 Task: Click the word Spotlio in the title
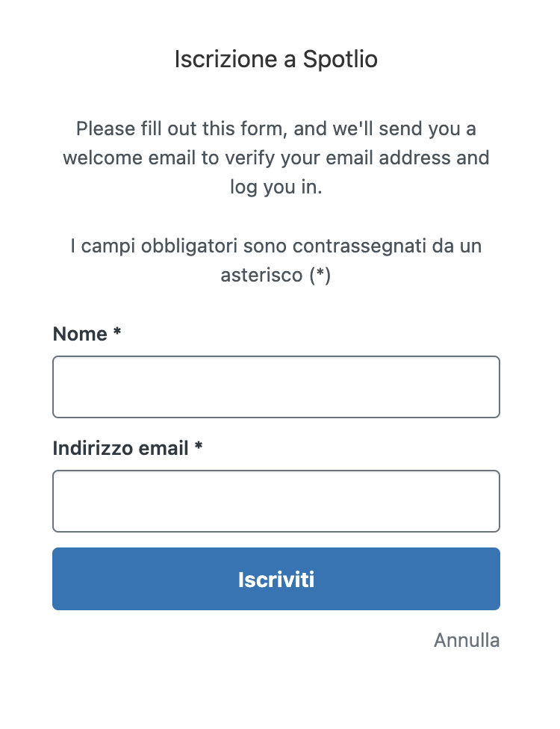[340, 60]
